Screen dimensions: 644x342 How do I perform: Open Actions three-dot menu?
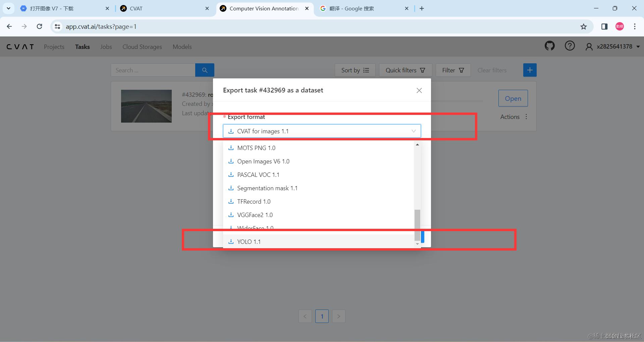tap(526, 117)
